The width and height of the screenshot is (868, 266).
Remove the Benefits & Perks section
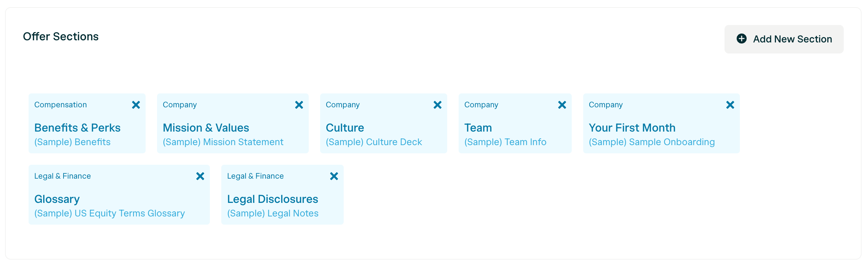click(x=136, y=105)
